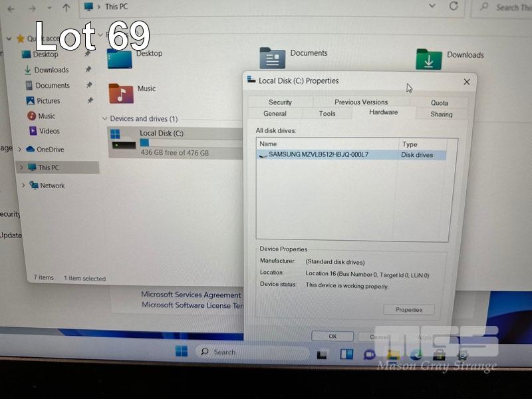Image resolution: width=532 pixels, height=399 pixels.
Task: Expand the Network tree node
Action: tap(23, 186)
